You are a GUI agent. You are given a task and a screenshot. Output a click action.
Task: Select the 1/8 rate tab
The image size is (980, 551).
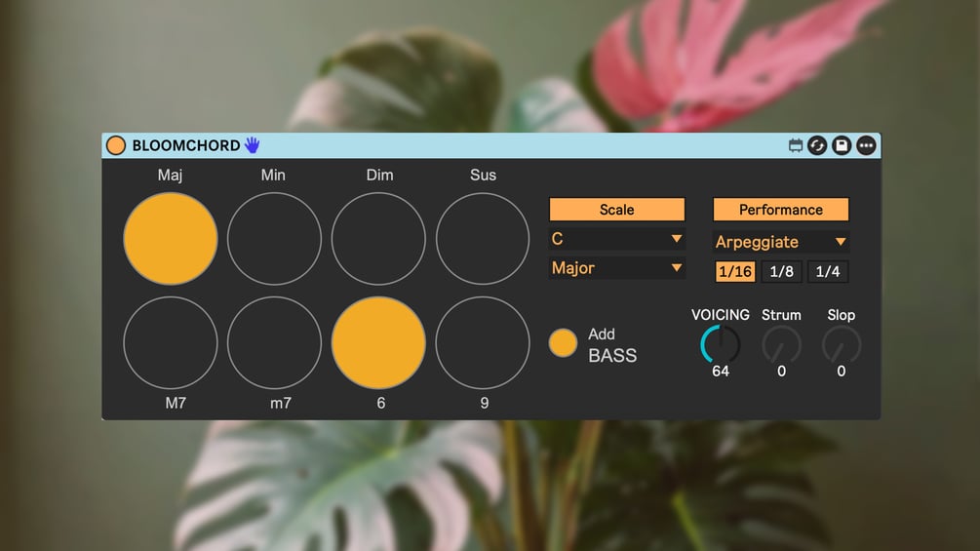click(781, 272)
